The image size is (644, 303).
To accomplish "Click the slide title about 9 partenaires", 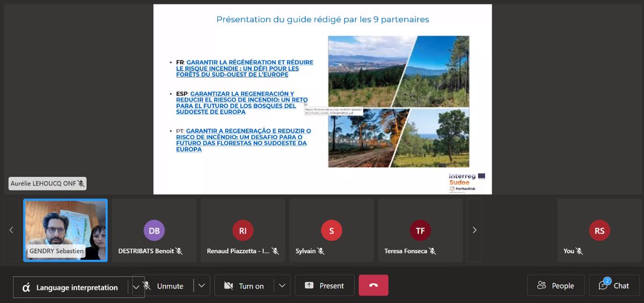I will [323, 20].
